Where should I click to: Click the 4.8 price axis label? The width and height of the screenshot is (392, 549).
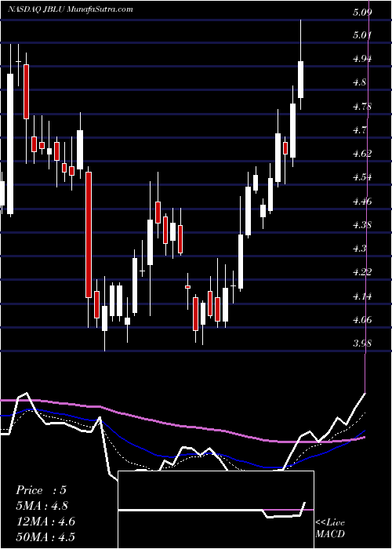click(359, 82)
